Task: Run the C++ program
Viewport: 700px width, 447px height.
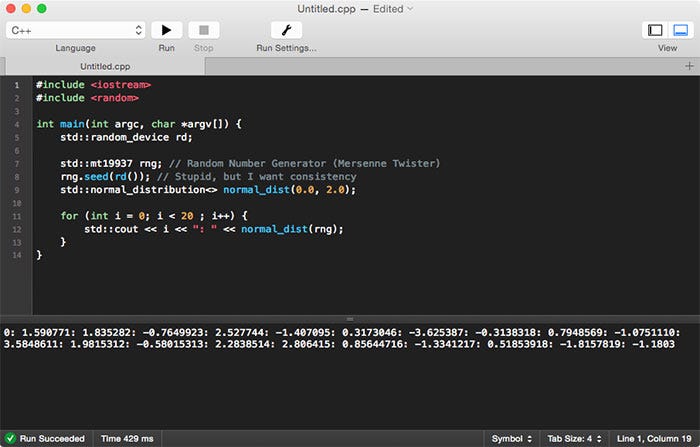Action: point(167,30)
